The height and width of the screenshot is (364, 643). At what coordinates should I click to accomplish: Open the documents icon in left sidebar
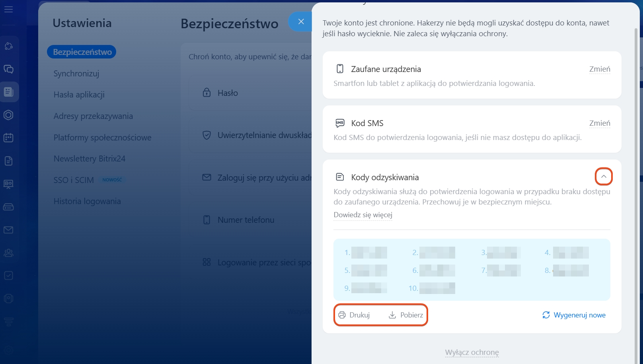coord(8,161)
